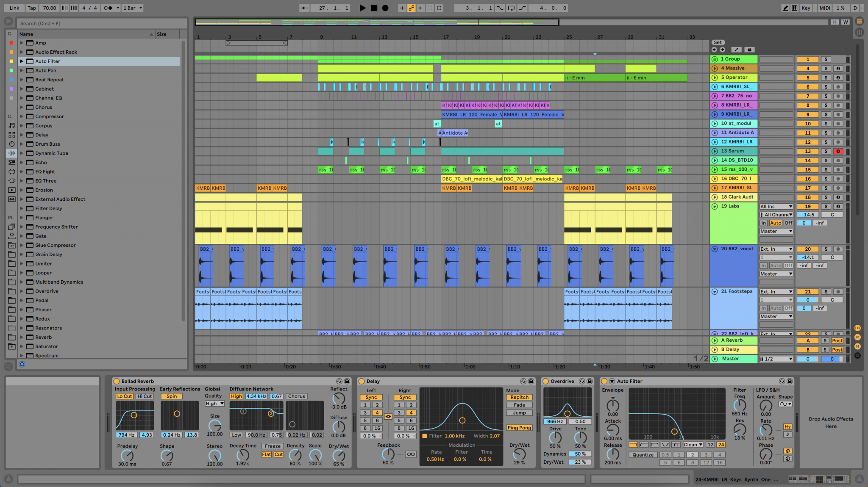
Task: Open the All Ins input dropdown on Labs
Action: click(x=776, y=206)
